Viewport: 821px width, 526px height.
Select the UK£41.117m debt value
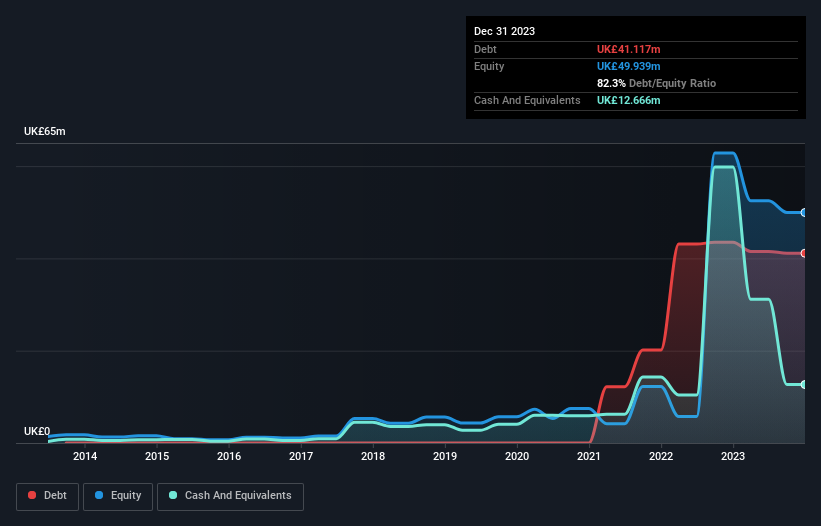tap(628, 49)
